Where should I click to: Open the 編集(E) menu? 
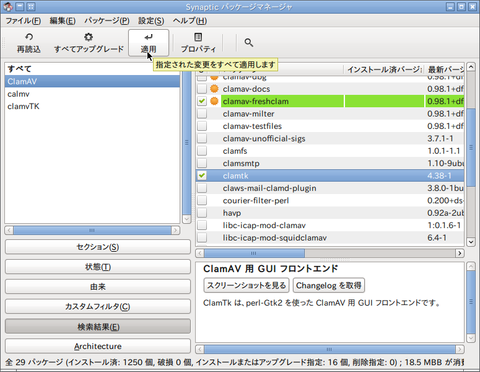[x=62, y=21]
